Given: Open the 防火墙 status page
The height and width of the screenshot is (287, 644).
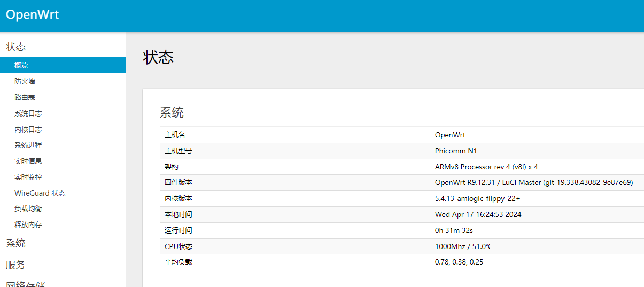Looking at the screenshot, I should click(x=25, y=81).
